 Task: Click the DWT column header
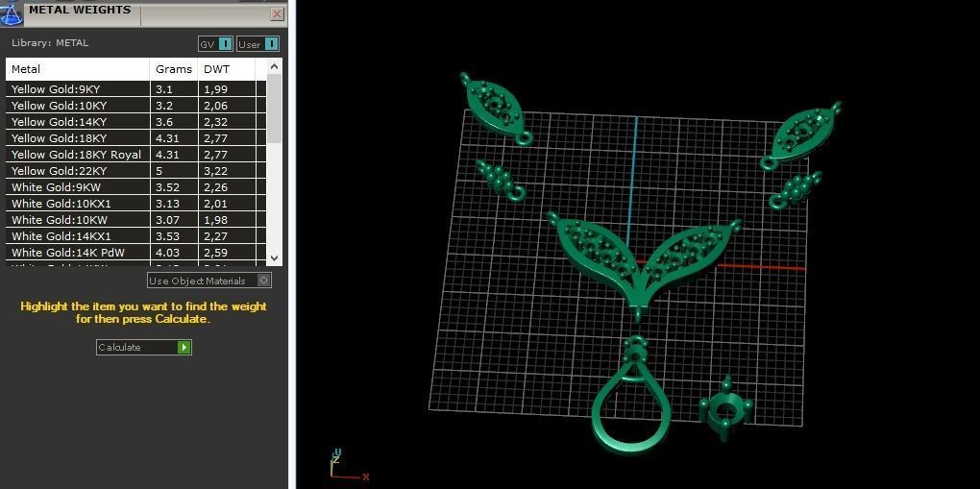point(226,69)
